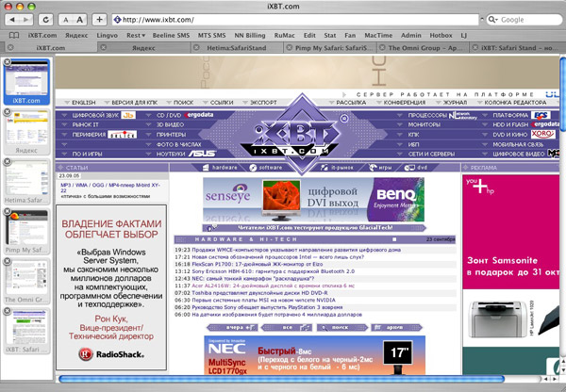Expand the ПРИНТЕРЫ section arrow

(148, 135)
